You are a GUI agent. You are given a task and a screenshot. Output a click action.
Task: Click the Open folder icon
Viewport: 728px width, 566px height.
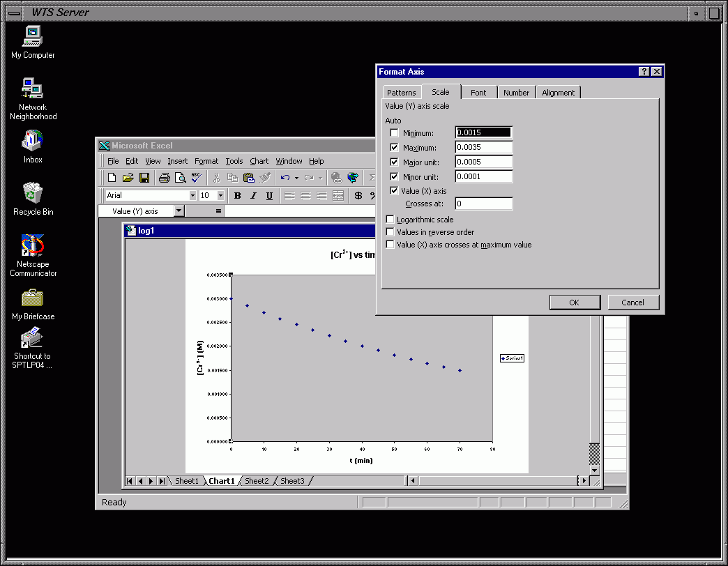point(128,178)
